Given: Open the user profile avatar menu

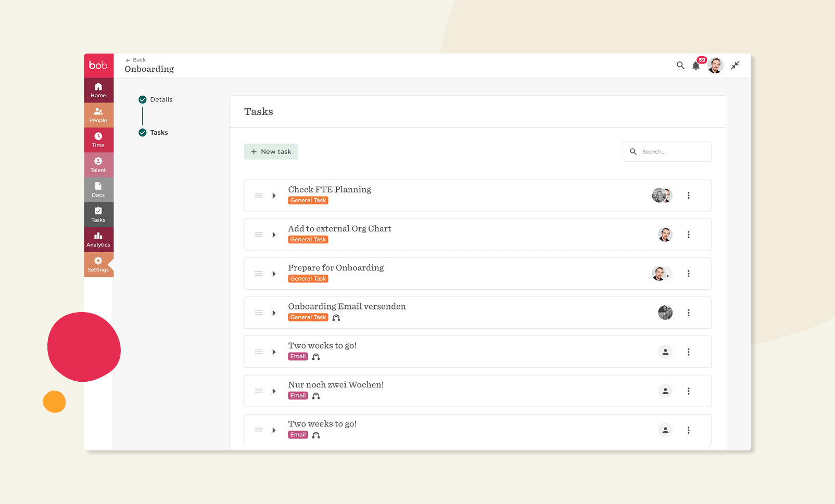Looking at the screenshot, I should (716, 66).
